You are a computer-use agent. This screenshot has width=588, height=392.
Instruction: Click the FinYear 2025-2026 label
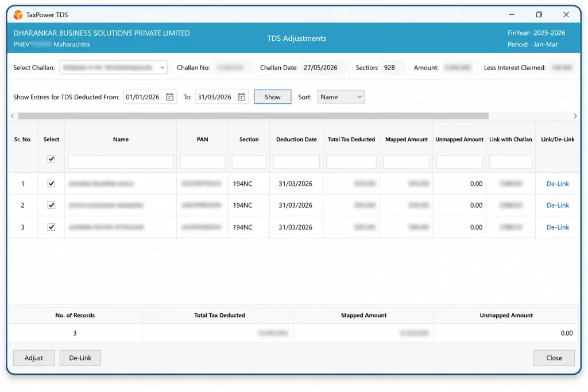pyautogui.click(x=536, y=33)
